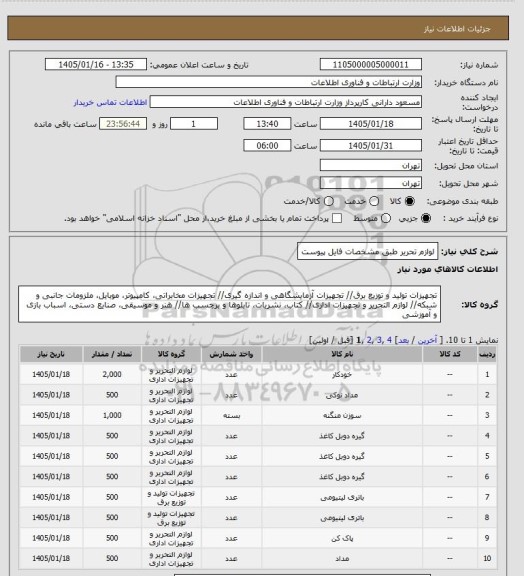Click گیره دوبل کاغذ in row 6
This screenshot has width=524, height=576.
tap(342, 477)
